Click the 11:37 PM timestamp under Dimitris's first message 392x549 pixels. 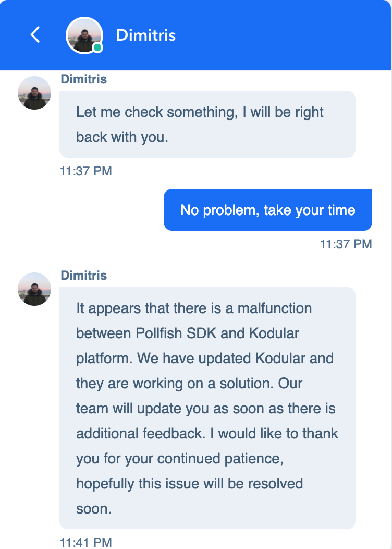(x=85, y=171)
